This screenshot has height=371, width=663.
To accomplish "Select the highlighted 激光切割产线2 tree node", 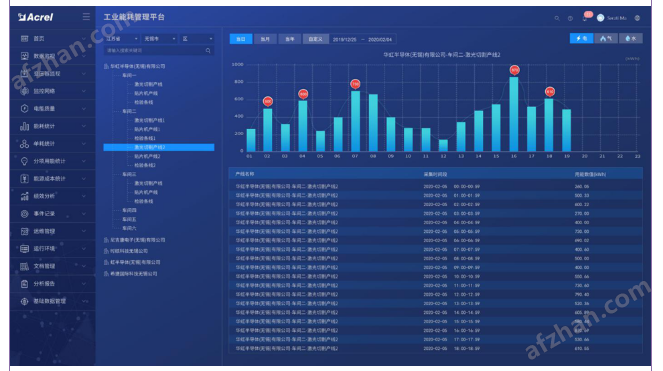I will tap(159, 147).
